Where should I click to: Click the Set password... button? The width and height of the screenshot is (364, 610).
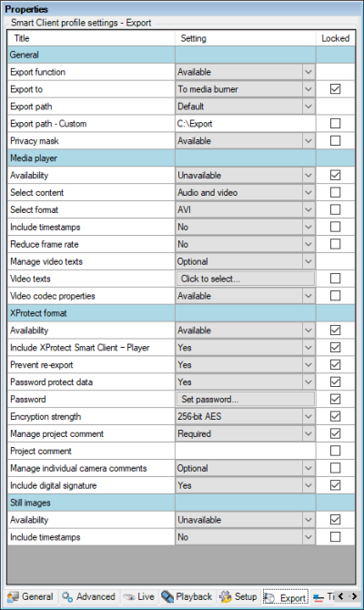pyautogui.click(x=245, y=399)
